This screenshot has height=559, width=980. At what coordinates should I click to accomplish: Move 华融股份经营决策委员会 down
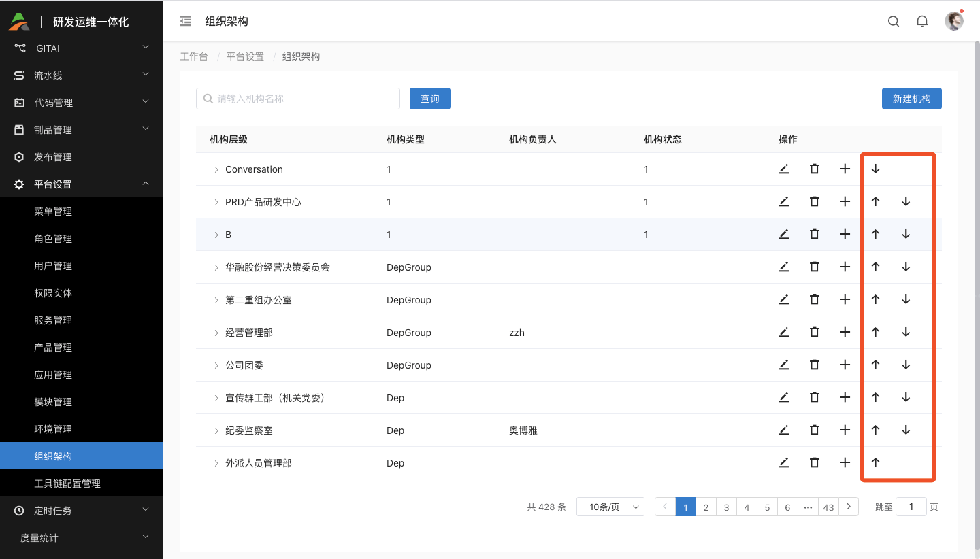coord(906,267)
